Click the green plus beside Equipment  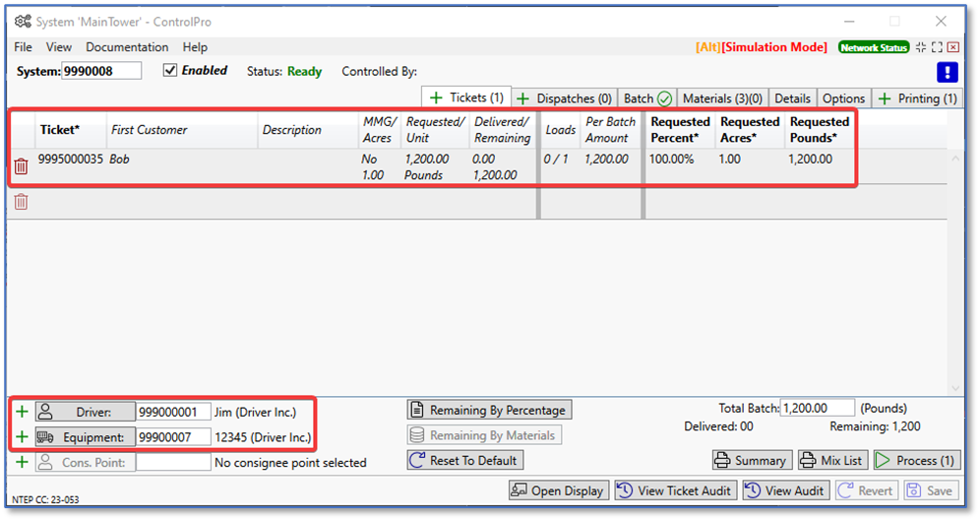tap(22, 437)
